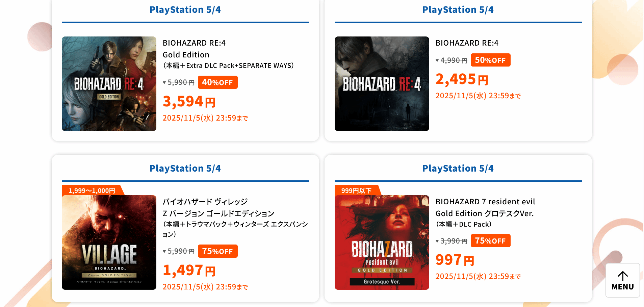The width and height of the screenshot is (644, 307).
Task: Click the 2,495円 sale price
Action: point(462,79)
